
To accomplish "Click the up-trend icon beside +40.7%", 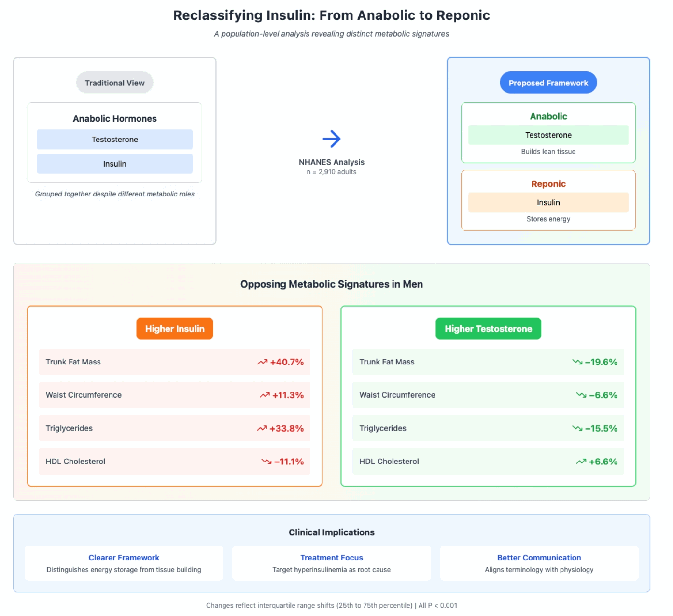I will tap(262, 362).
